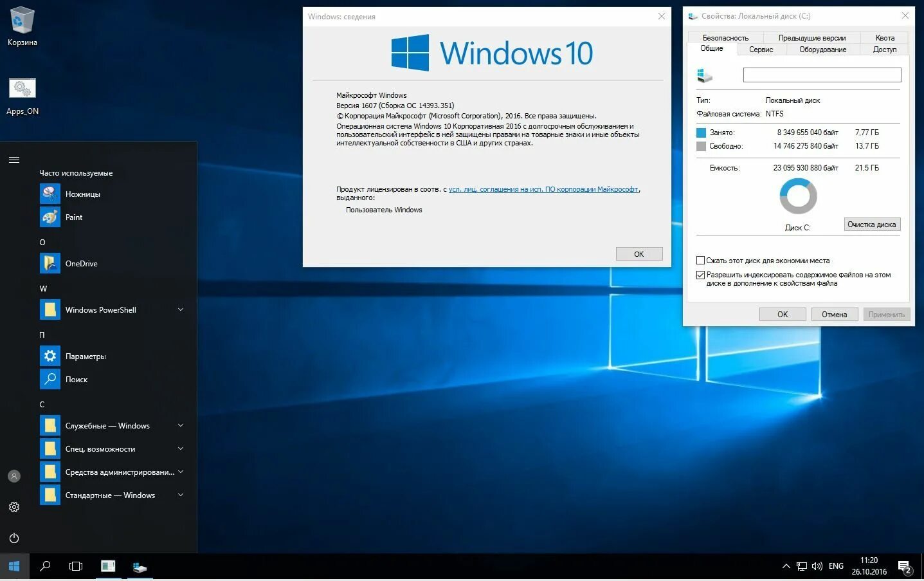The image size is (924, 581).
Task: Click 'Часто используемые' header text
Action: (x=76, y=173)
